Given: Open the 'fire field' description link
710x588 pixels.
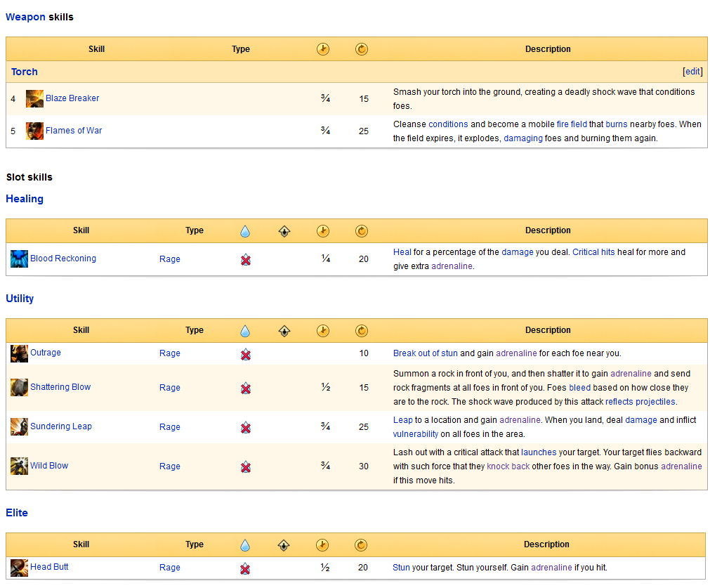Looking at the screenshot, I should click(572, 124).
